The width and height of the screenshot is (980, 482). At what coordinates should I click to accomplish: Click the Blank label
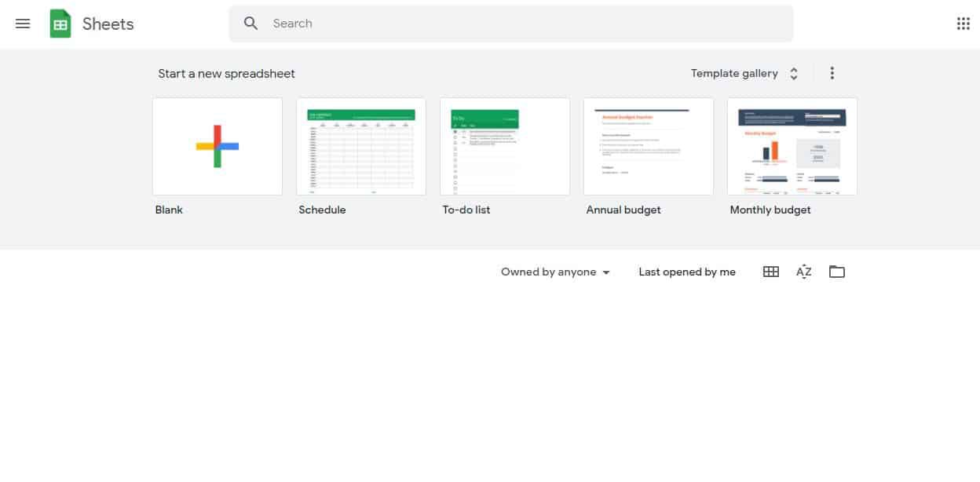169,210
